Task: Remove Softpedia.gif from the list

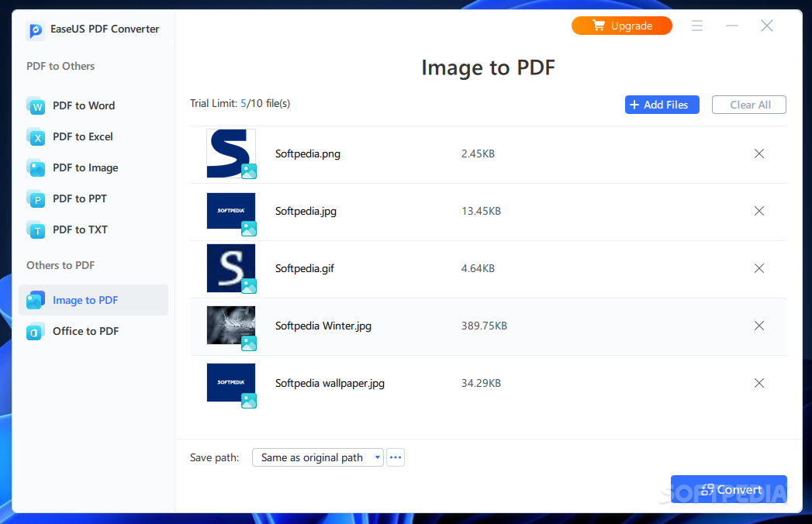Action: click(759, 268)
